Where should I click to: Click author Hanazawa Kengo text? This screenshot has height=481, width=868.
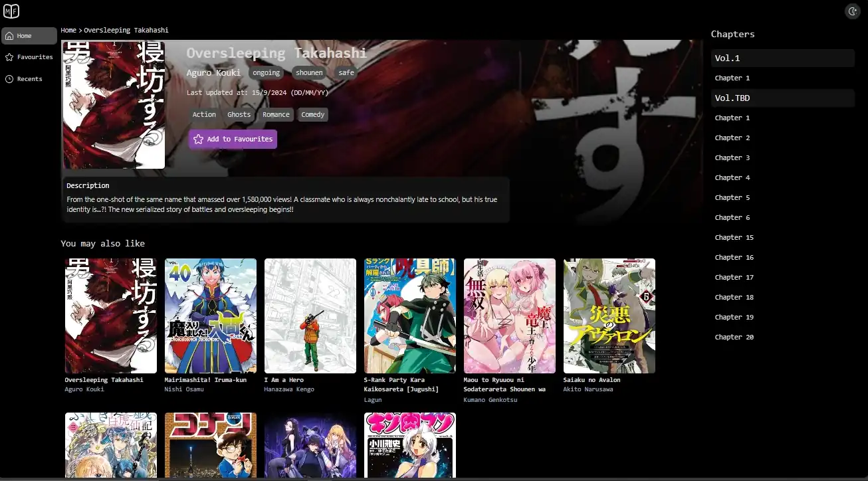[289, 389]
